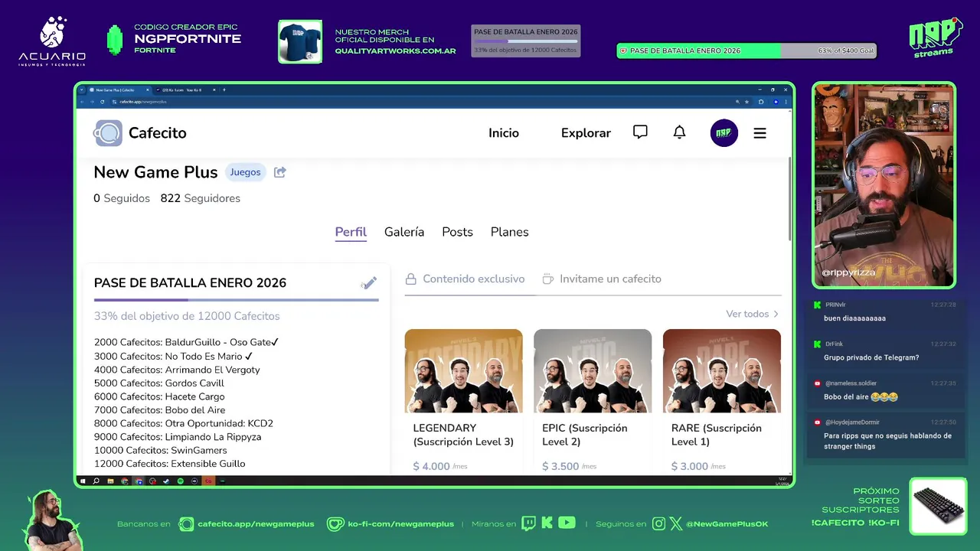Click the share icon next to Juegos
Image resolution: width=980 pixels, height=551 pixels.
point(280,172)
